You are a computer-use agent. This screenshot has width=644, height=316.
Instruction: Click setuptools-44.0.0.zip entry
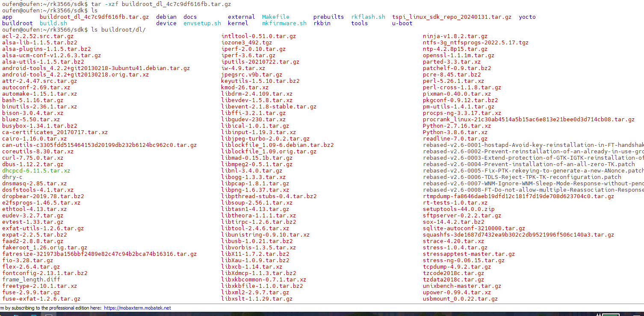(x=459, y=209)
